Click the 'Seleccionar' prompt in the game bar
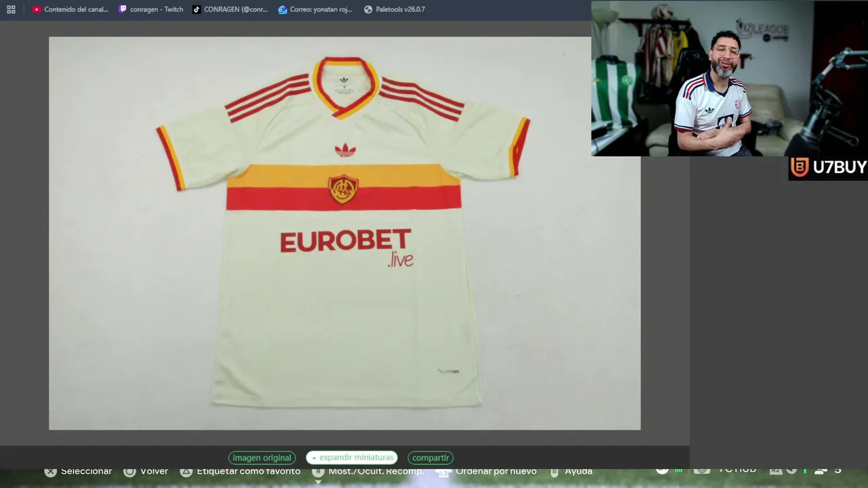The width and height of the screenshot is (868, 488). coord(79,471)
